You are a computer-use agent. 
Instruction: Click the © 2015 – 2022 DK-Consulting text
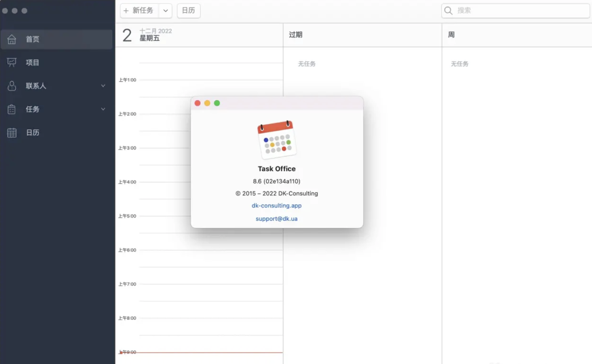[277, 194]
